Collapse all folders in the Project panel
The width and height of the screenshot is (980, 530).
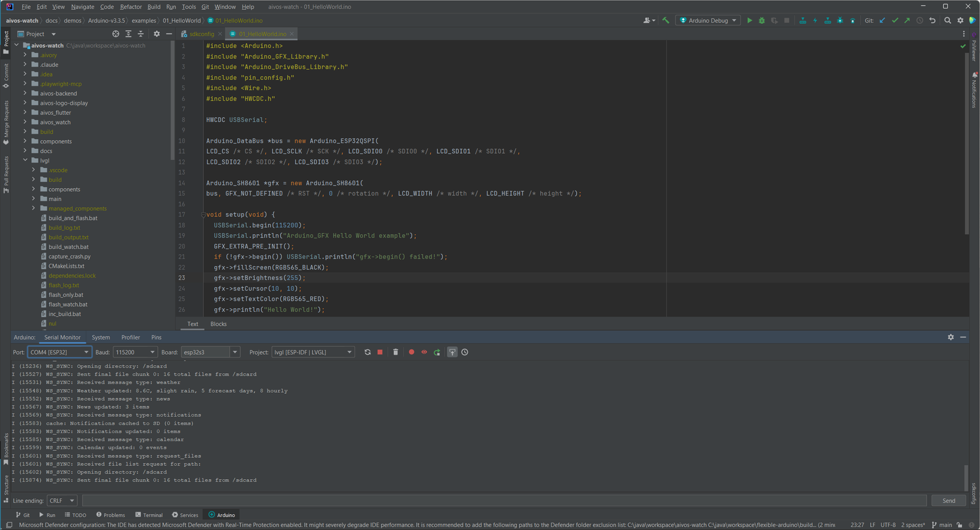pyautogui.click(x=141, y=34)
